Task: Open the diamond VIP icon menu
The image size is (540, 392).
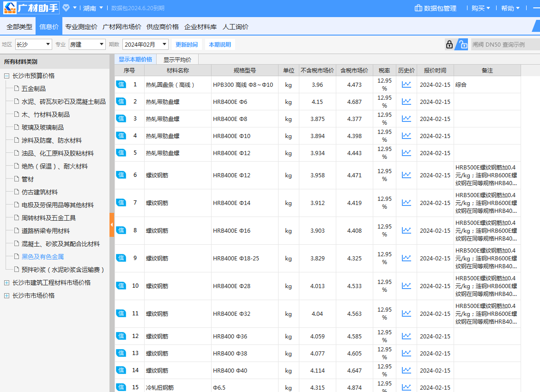Action: coord(66,7)
